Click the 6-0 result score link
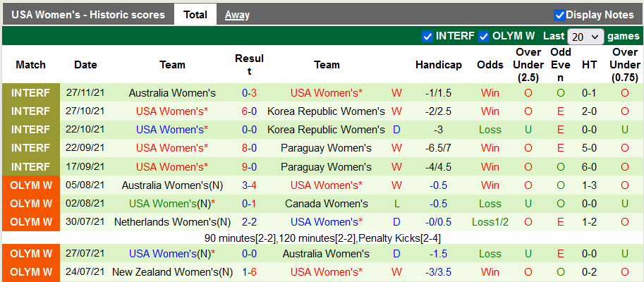644x282 pixels. click(x=249, y=111)
